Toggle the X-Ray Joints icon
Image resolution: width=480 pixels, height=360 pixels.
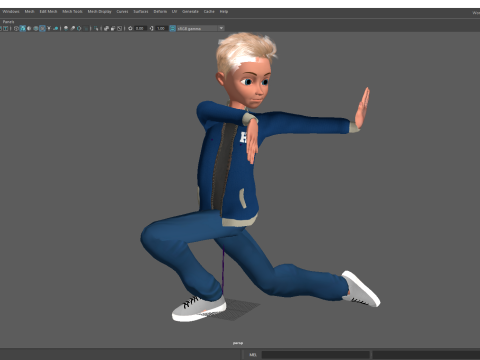coord(119,28)
